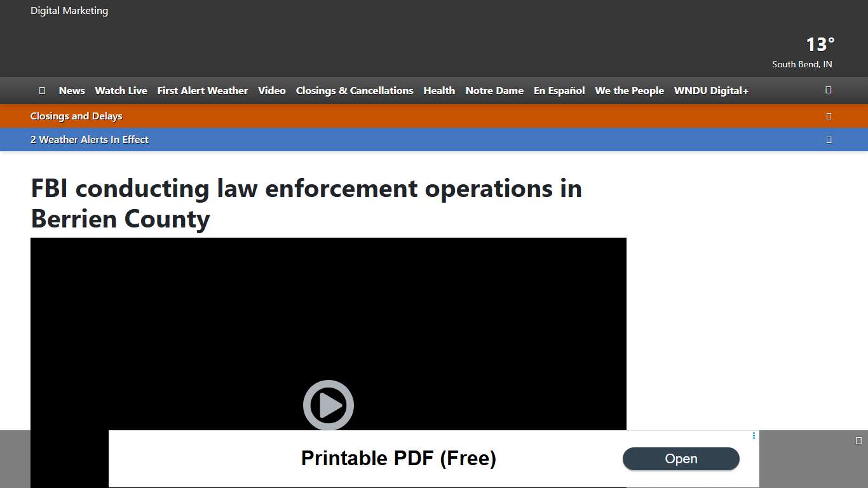Open the Watch Live section

tap(121, 90)
